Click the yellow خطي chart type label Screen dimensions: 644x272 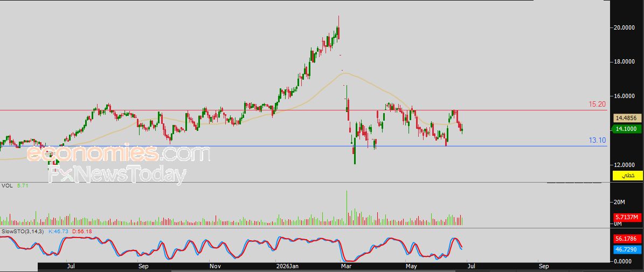point(628,176)
